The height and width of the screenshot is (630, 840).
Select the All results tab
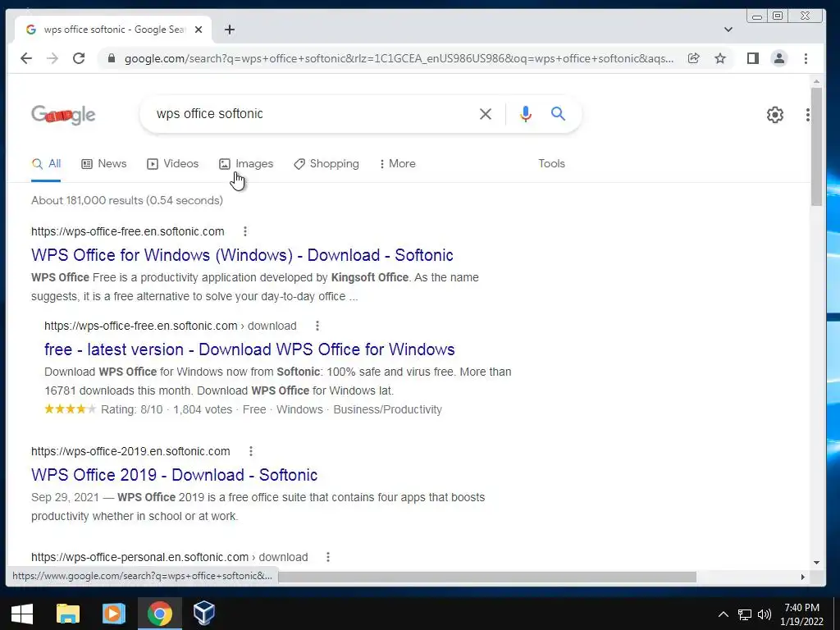pyautogui.click(x=46, y=164)
